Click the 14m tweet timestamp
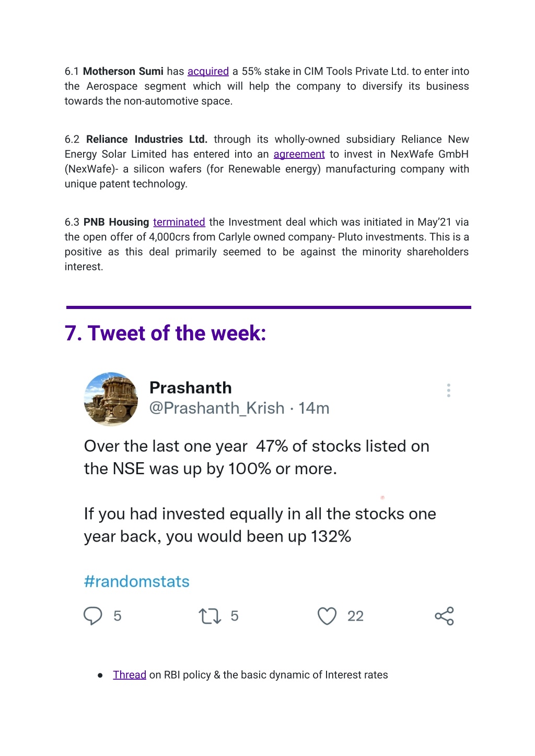This screenshot has width=535, height=756. pos(313,408)
